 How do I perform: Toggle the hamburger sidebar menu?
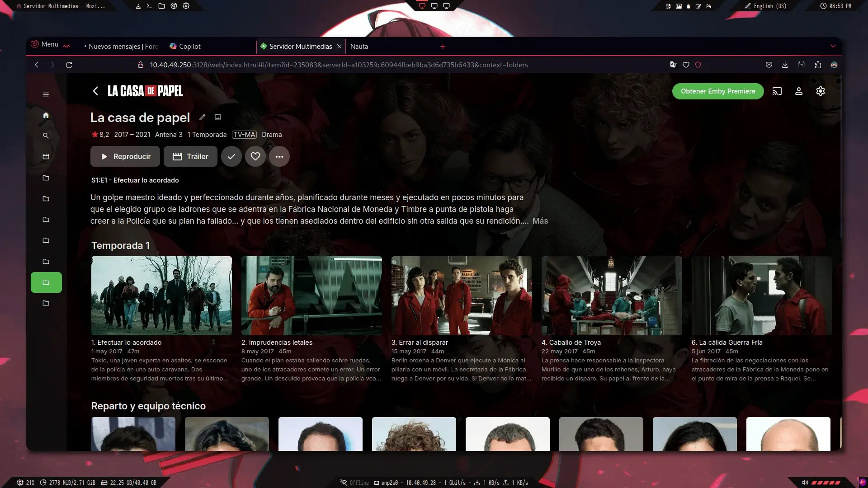(x=46, y=94)
